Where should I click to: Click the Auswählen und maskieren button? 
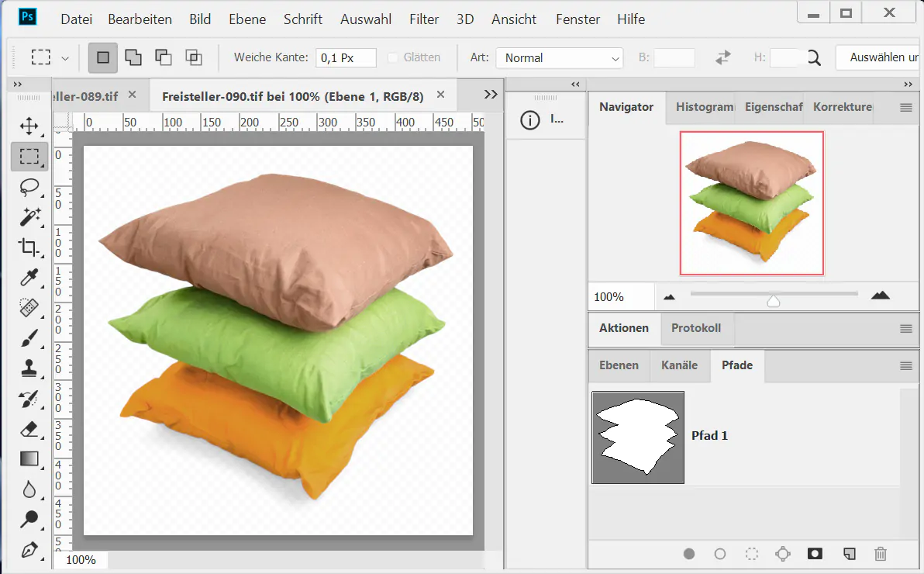[878, 57]
